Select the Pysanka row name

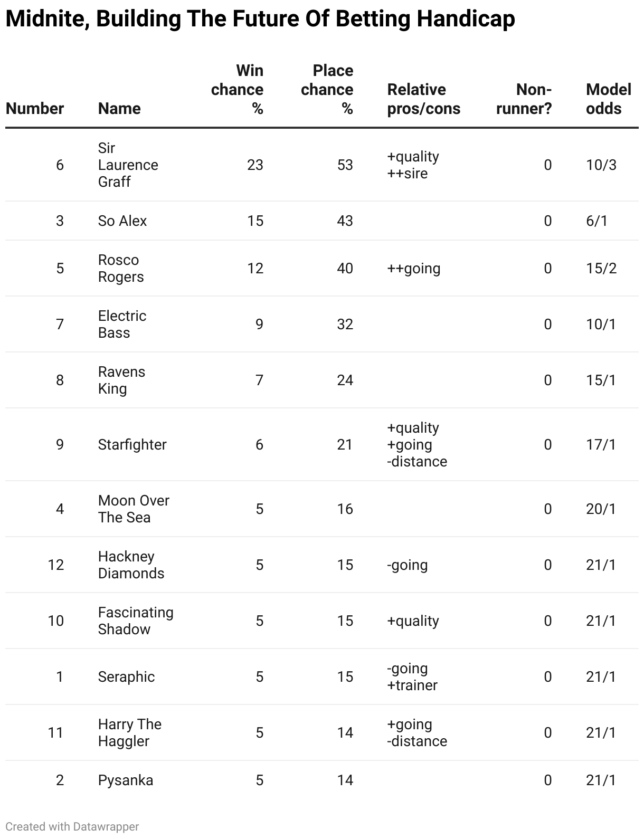pos(126,780)
